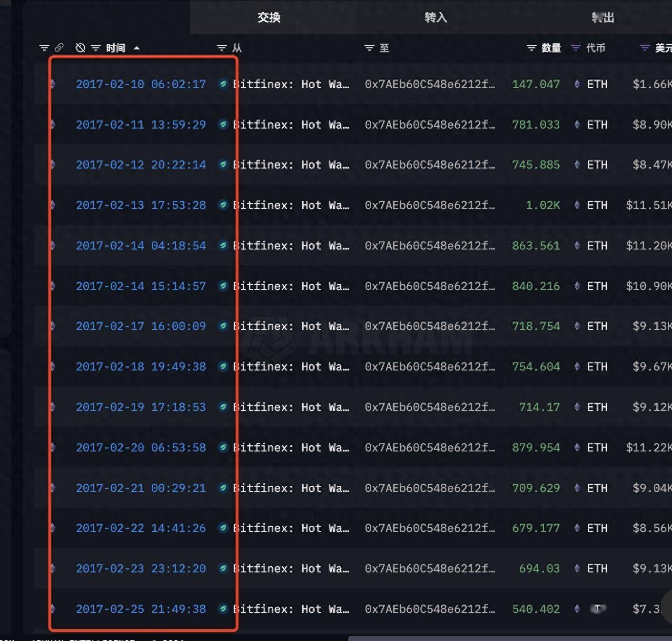The image size is (672, 641).
Task: Select amount 718.754 cell
Action: pos(536,326)
